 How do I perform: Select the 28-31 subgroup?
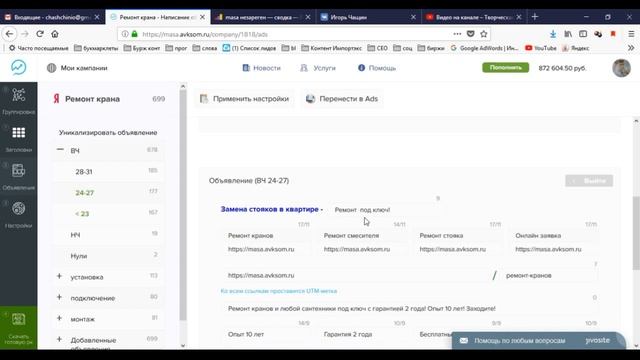coord(109,171)
